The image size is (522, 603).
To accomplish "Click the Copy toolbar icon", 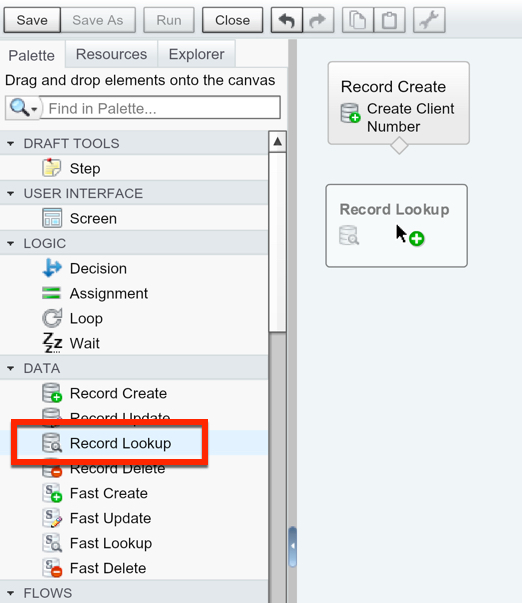I will [x=357, y=20].
